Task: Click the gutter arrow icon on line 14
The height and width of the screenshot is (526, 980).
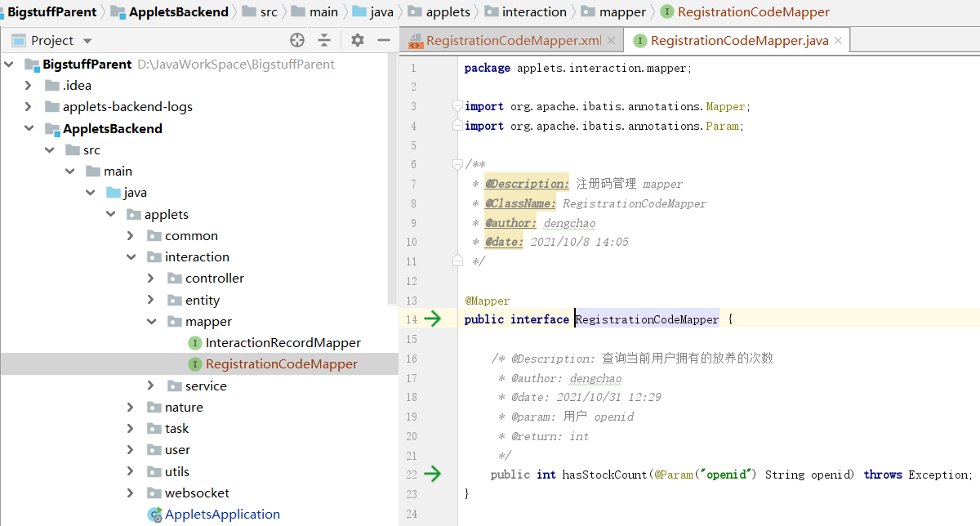Action: pyautogui.click(x=432, y=319)
